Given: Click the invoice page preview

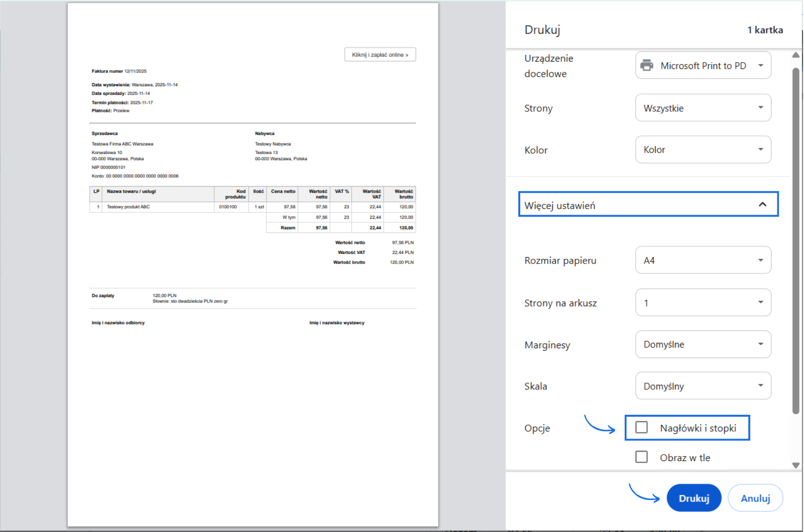Looking at the screenshot, I should 253,394.
